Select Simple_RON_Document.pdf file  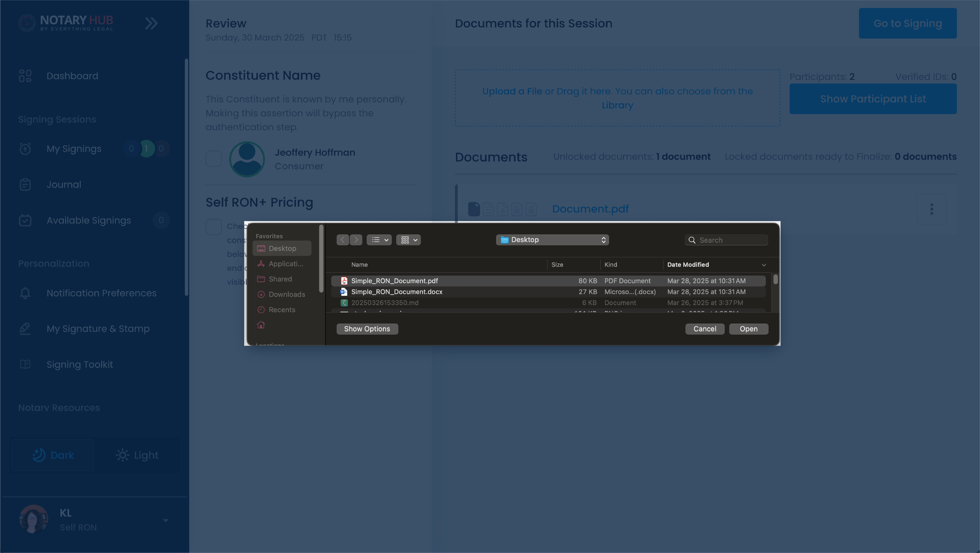[x=548, y=281]
